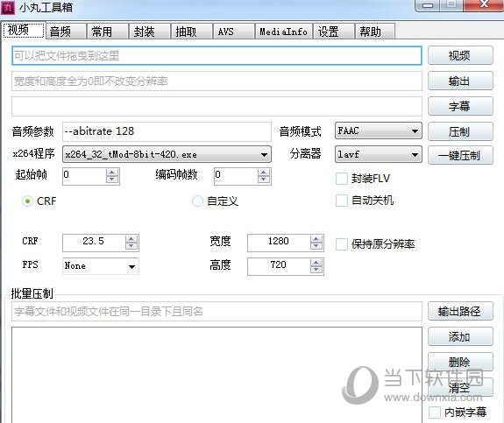The height and width of the screenshot is (423, 504).
Task: Open the FPS None dropdown
Action: coord(101,266)
